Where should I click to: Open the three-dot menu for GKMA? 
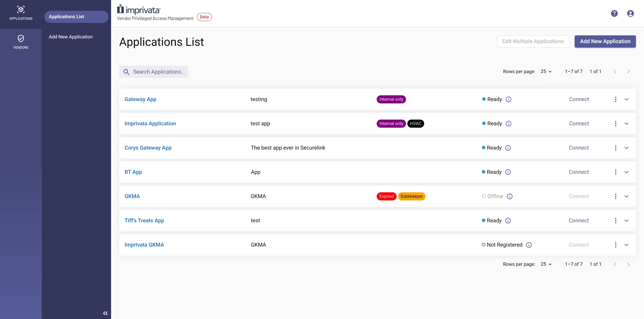click(x=616, y=196)
